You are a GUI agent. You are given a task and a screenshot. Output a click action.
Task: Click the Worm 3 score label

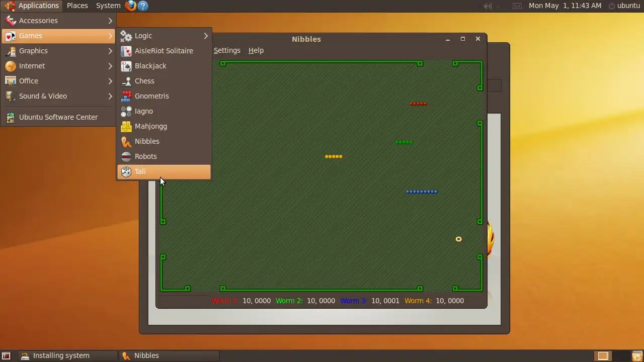[353, 301]
